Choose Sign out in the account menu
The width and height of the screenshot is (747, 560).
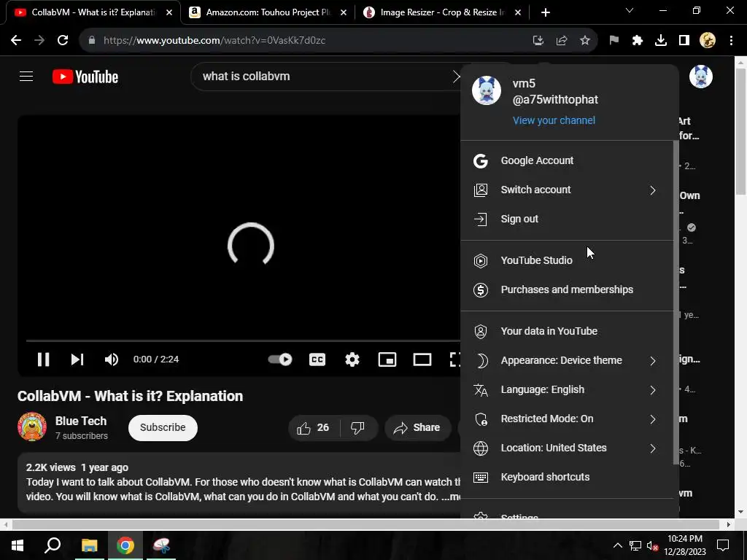point(567,219)
